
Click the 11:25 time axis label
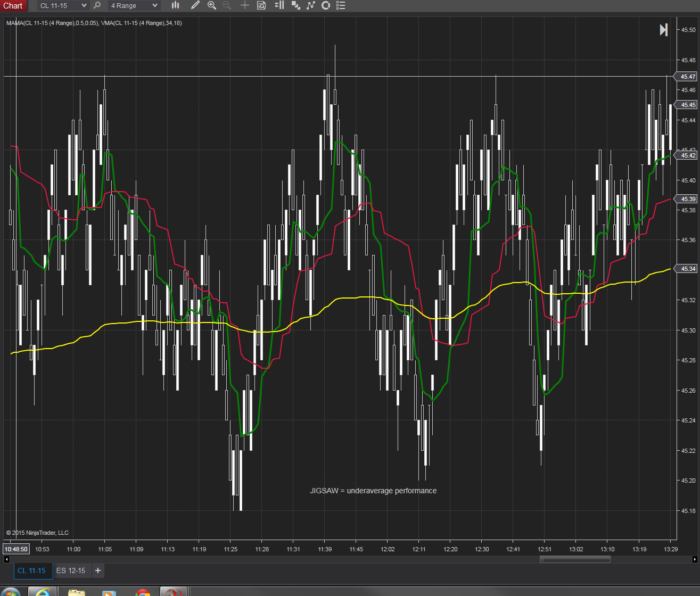pos(230,549)
